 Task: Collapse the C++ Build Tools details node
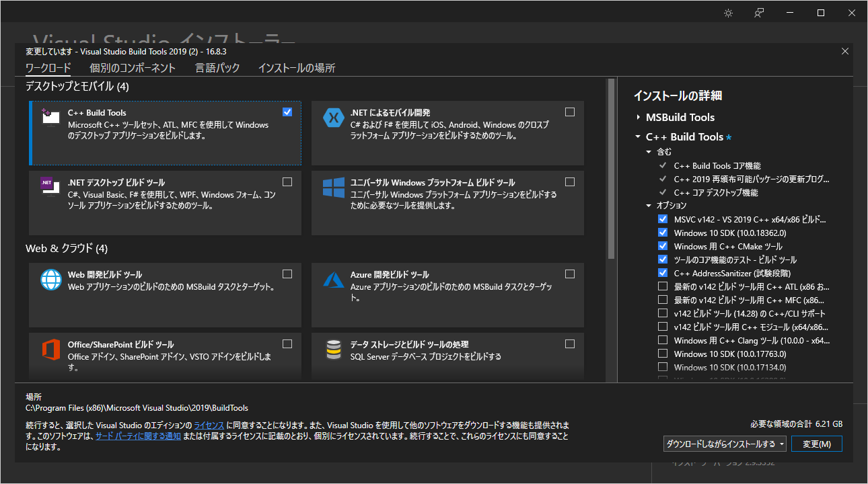[638, 136]
